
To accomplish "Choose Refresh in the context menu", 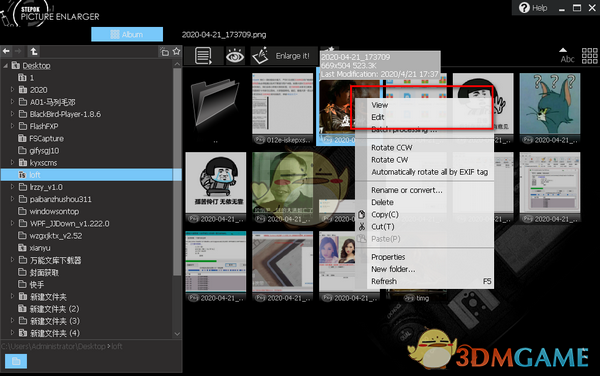I will click(x=424, y=282).
